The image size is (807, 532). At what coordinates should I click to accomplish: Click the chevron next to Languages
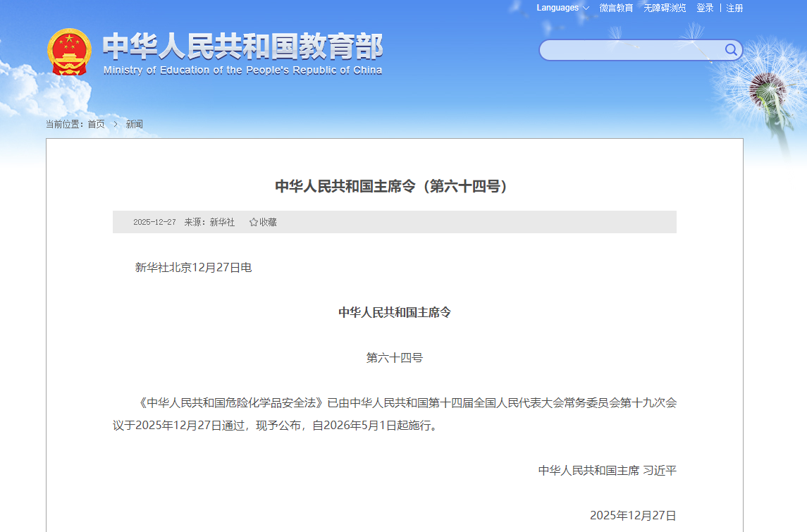pos(586,8)
